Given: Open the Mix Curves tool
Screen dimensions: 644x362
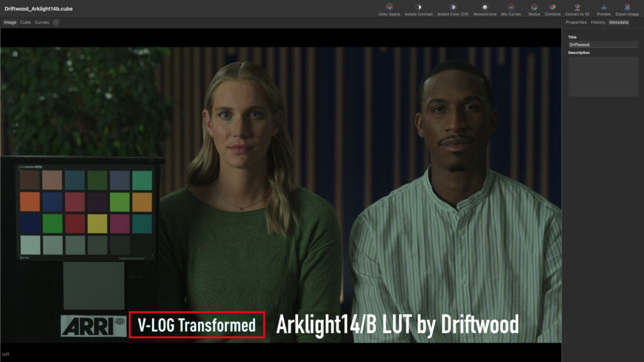Looking at the screenshot, I should pos(511,9).
